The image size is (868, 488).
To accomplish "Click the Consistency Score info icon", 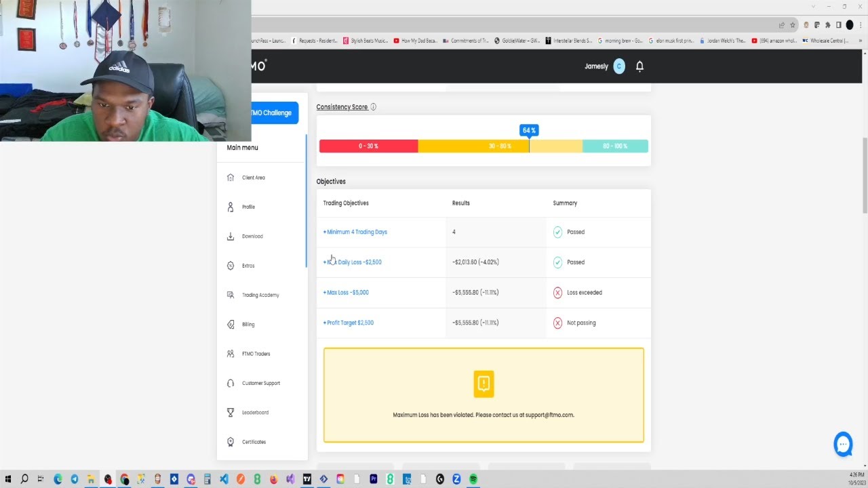I will point(373,107).
